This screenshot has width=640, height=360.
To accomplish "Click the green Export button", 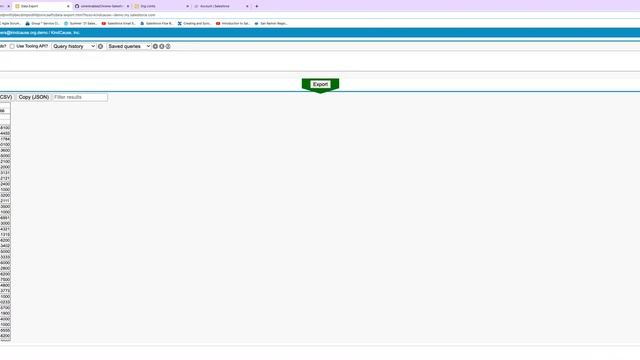I will click(320, 84).
